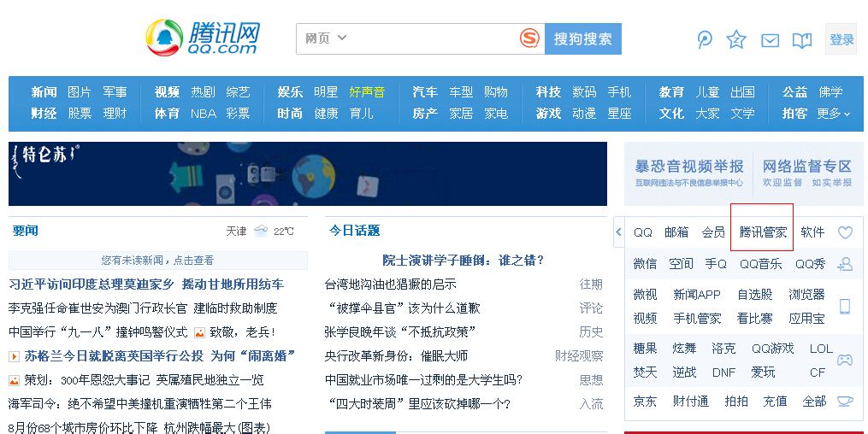This screenshot has height=434, width=868.
Task: Expand the 更多 navigation dropdown
Action: coord(833,114)
